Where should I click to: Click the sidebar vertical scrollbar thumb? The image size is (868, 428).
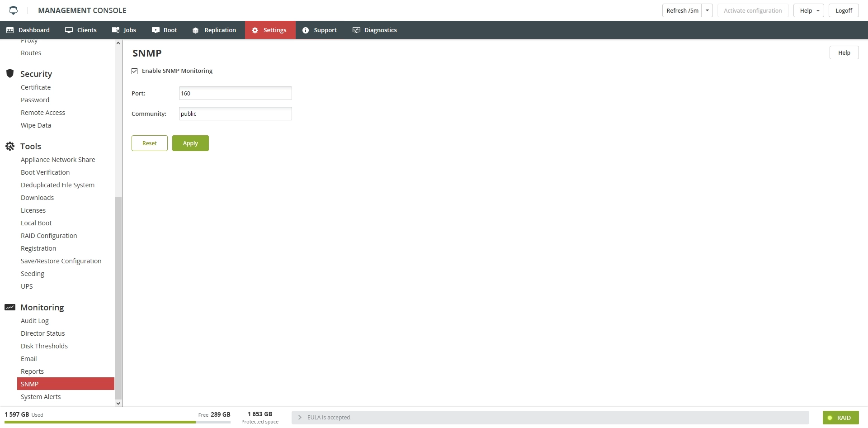point(118,299)
